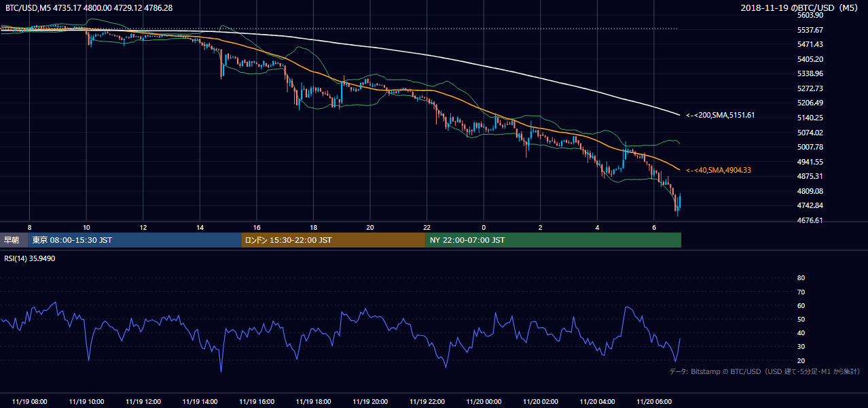The width and height of the screenshot is (868, 408).
Task: Click hour label 16 under the price chart
Action: click(256, 226)
